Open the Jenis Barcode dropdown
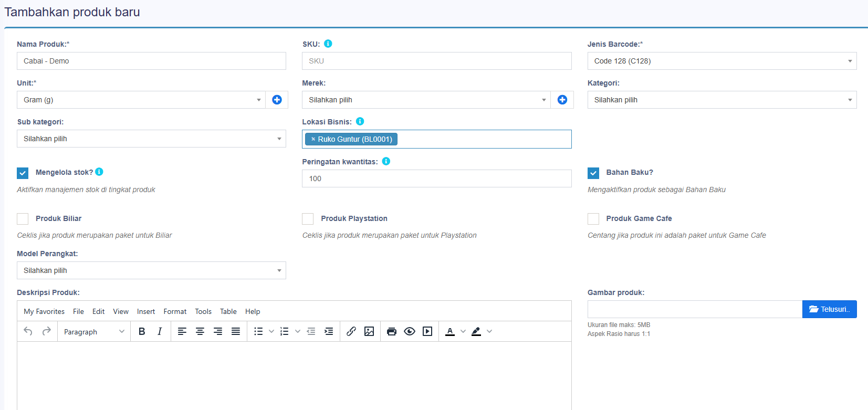Screen dimensions: 868x410 click(x=722, y=61)
